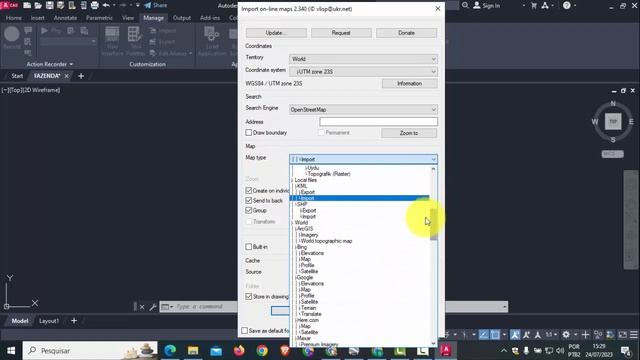Click the Open file folder icon
Viewport: 640px width, 360px height.
(38, 5)
